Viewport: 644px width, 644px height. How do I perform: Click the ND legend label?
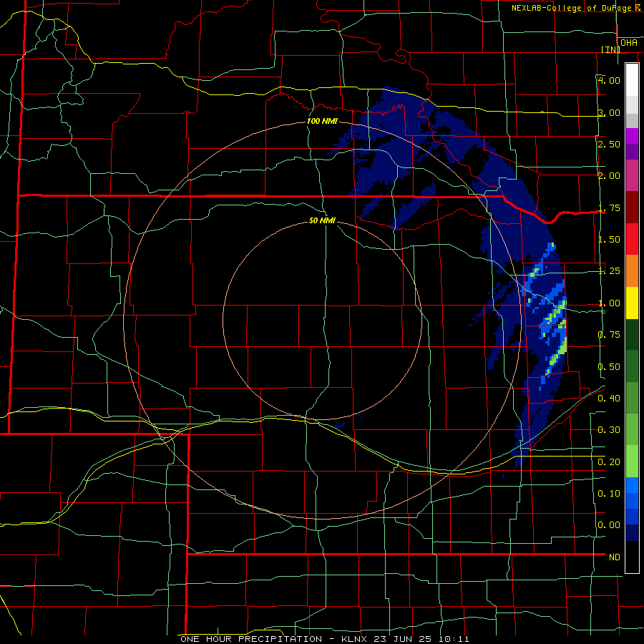click(615, 557)
